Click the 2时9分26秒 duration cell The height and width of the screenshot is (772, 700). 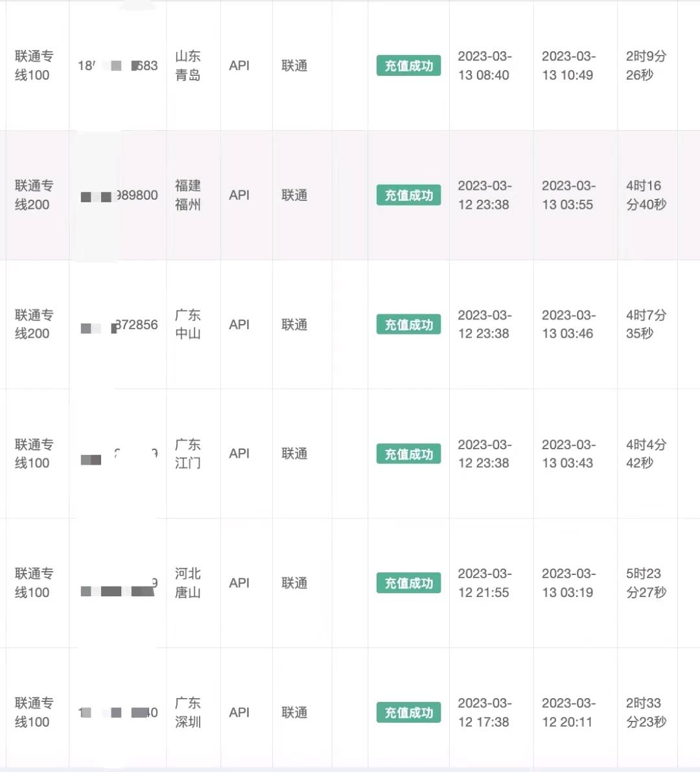(646, 65)
